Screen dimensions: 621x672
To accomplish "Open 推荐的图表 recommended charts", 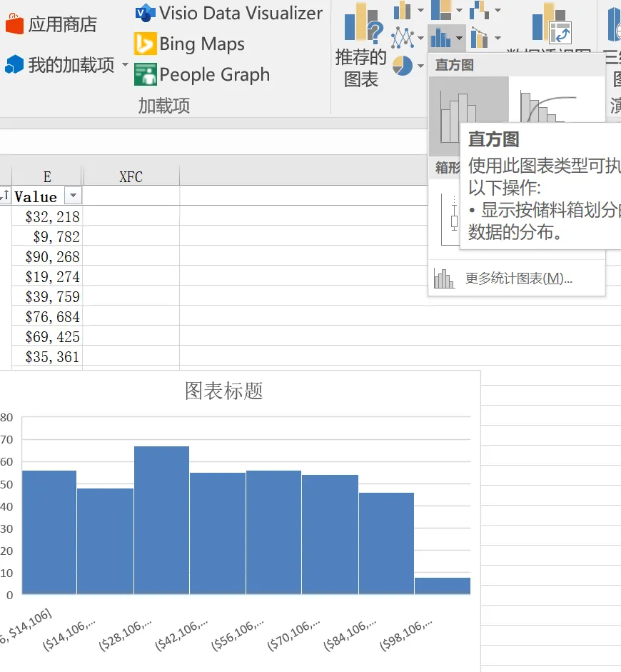I will [361, 46].
